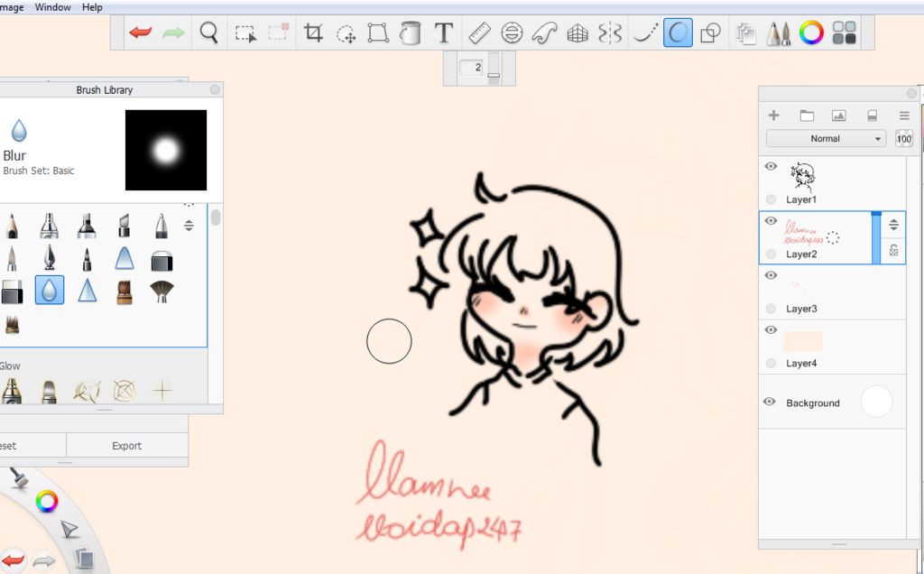Open the Image menu
The height and width of the screenshot is (574, 924).
tap(12, 7)
